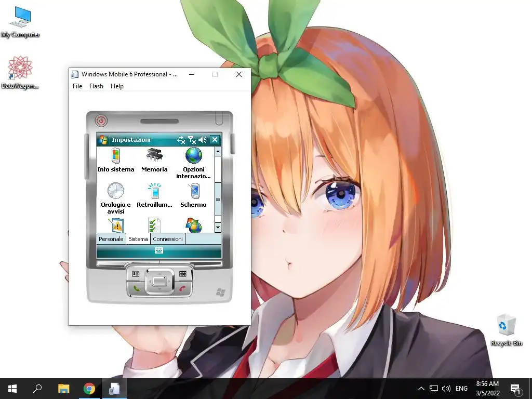Select the Recycle Bin desktop icon
The image size is (532, 399).
507,330
